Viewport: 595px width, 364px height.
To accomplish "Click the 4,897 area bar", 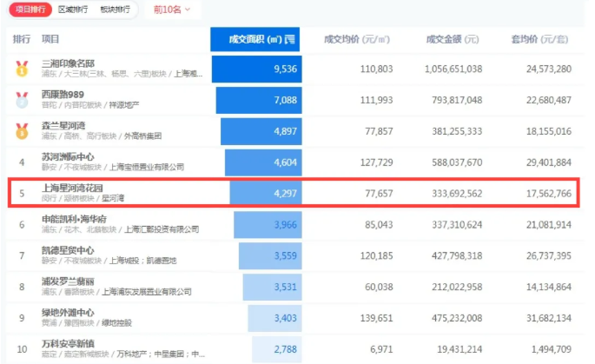I will (261, 131).
